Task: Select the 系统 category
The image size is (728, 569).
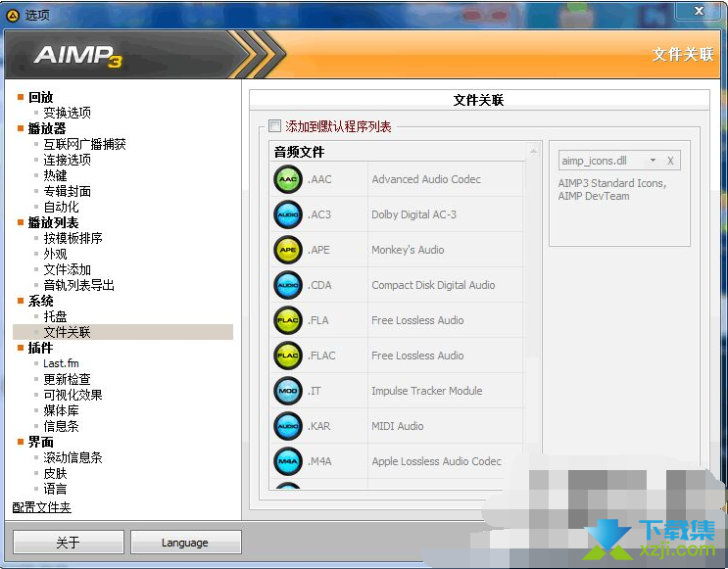Action: 41,301
